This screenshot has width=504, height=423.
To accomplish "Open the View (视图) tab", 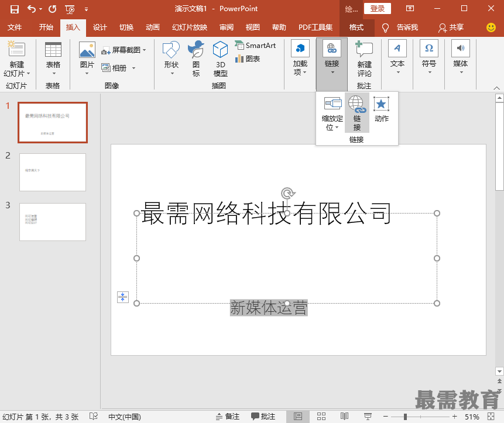I will (253, 27).
